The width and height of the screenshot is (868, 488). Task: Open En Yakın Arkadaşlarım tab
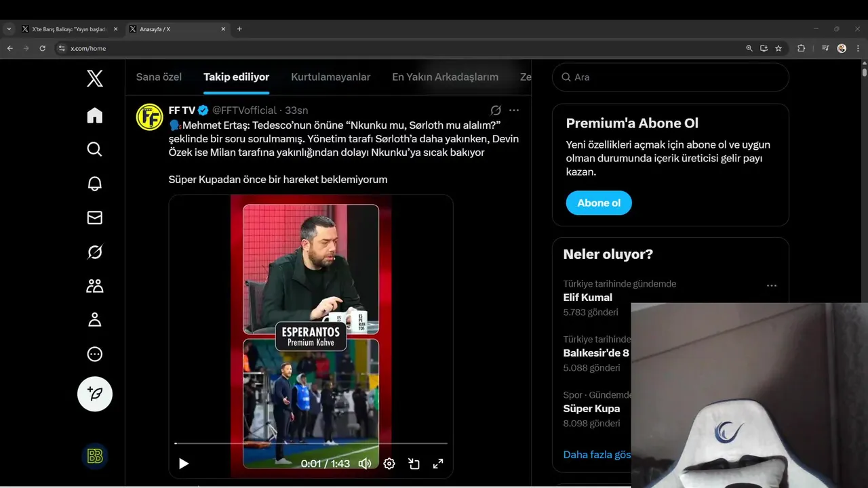coord(446,77)
